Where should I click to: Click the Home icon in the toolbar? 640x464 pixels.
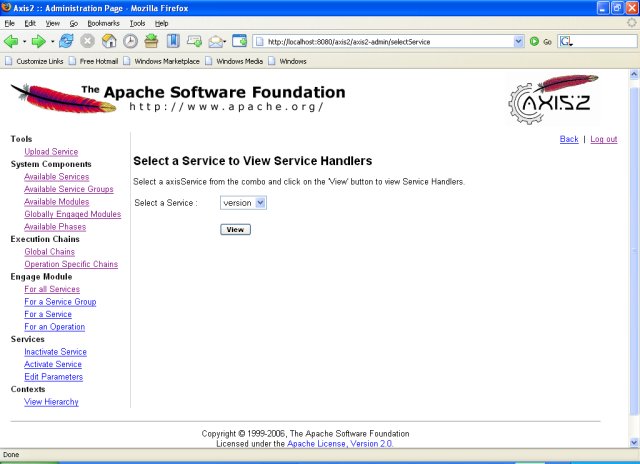pyautogui.click(x=109, y=41)
